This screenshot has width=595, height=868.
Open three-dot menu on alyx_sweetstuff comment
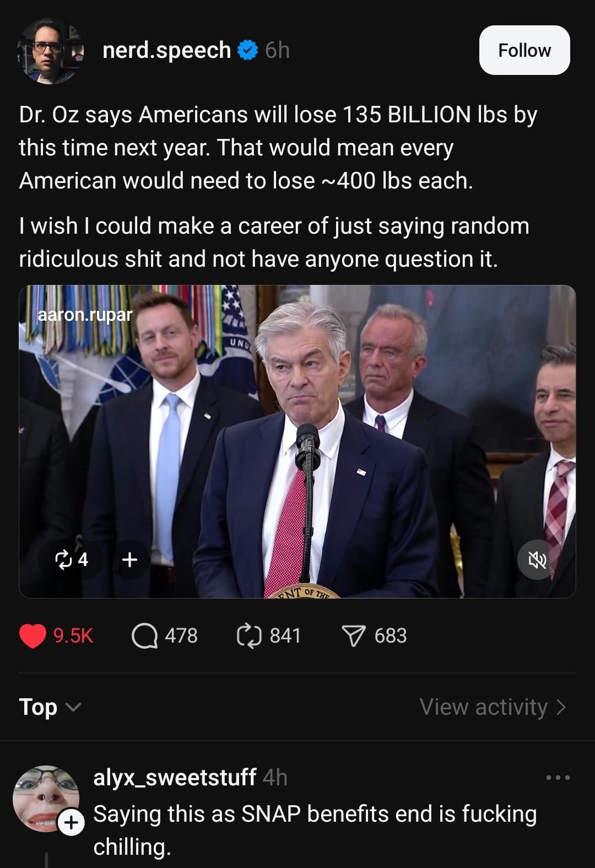pos(558,778)
